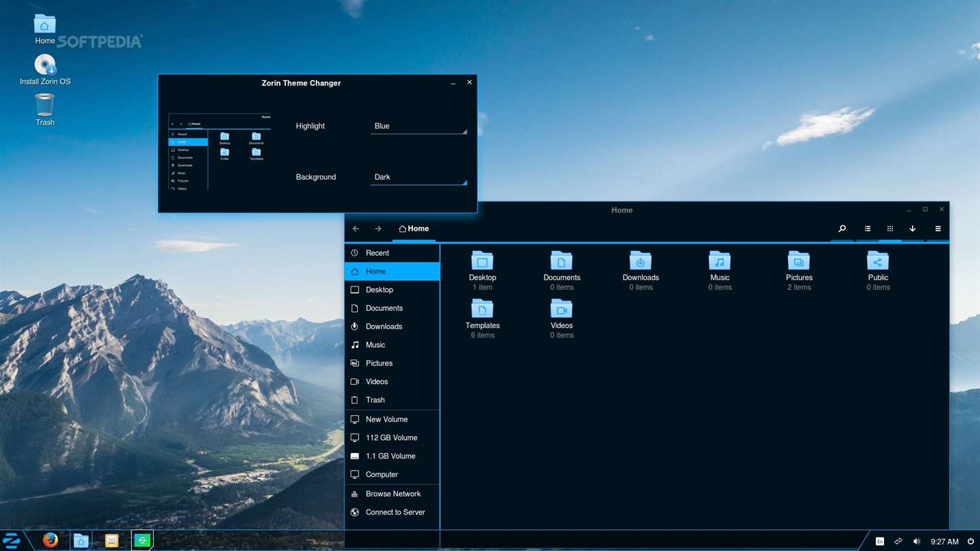Switch Files to grid view
980x551 pixels.
889,229
